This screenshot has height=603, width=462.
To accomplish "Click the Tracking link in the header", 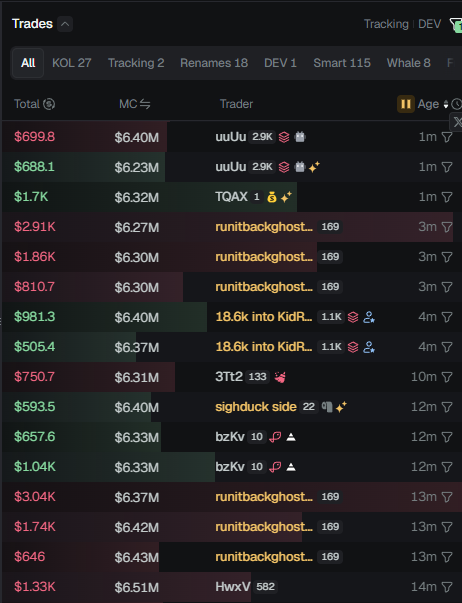I will pyautogui.click(x=386, y=24).
